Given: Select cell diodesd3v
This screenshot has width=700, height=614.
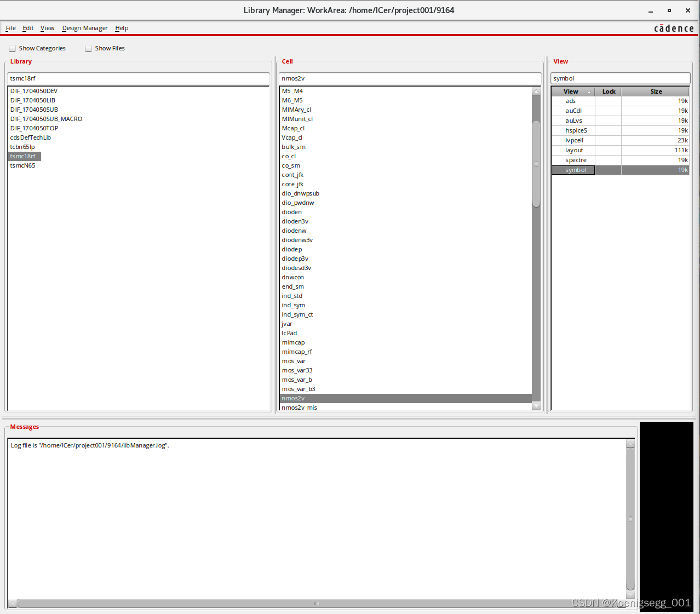Looking at the screenshot, I should (x=296, y=268).
